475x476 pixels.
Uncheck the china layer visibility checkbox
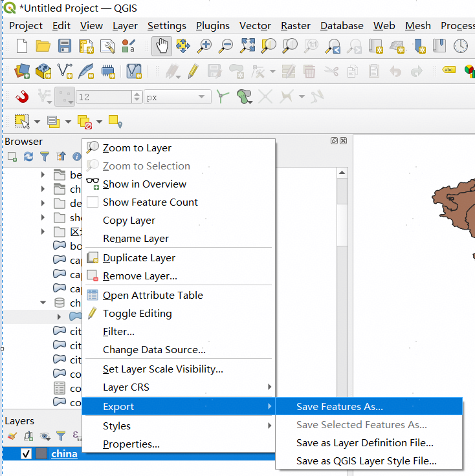point(26,454)
